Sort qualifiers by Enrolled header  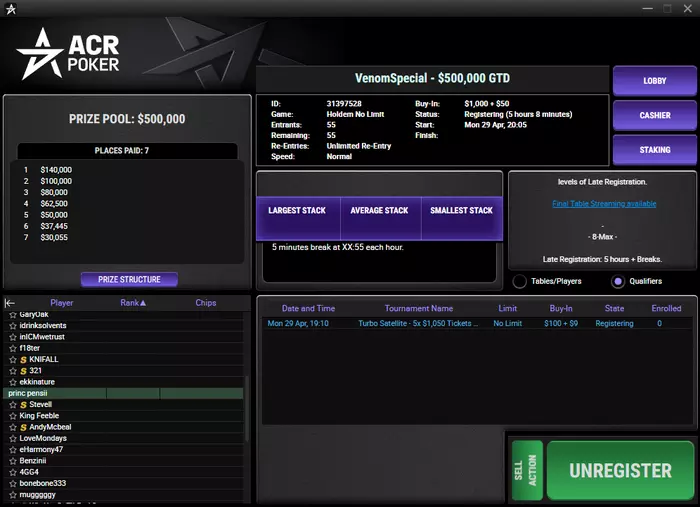[666, 308]
